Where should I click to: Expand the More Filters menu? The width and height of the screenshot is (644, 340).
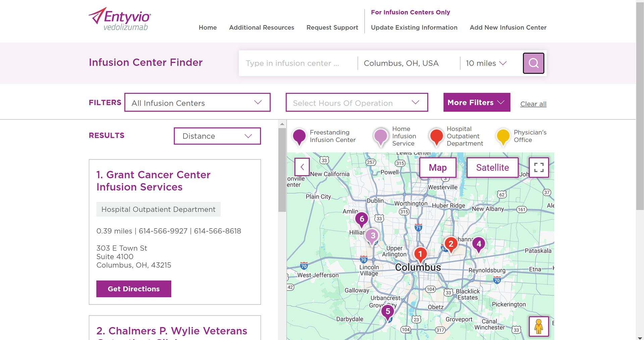[477, 103]
